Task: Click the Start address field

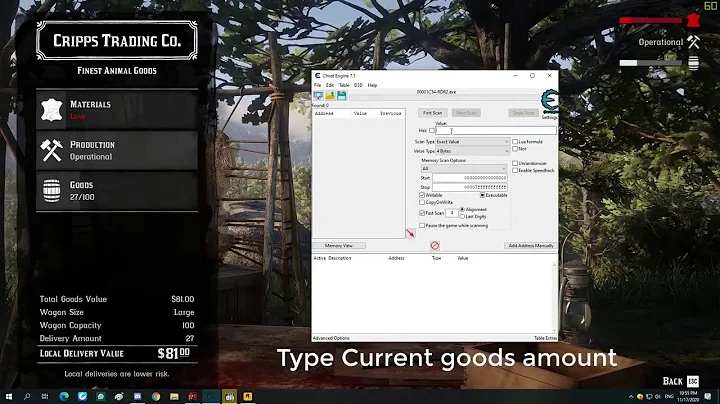Action: 470,178
